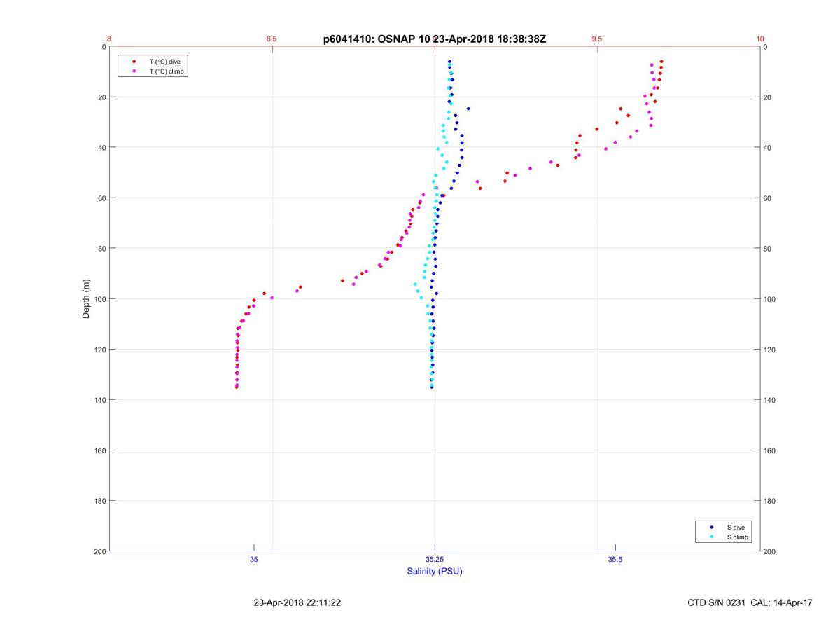840x620 pixels.
Task: Click the cyan climb marker in salinity legend
Action: coord(712,537)
